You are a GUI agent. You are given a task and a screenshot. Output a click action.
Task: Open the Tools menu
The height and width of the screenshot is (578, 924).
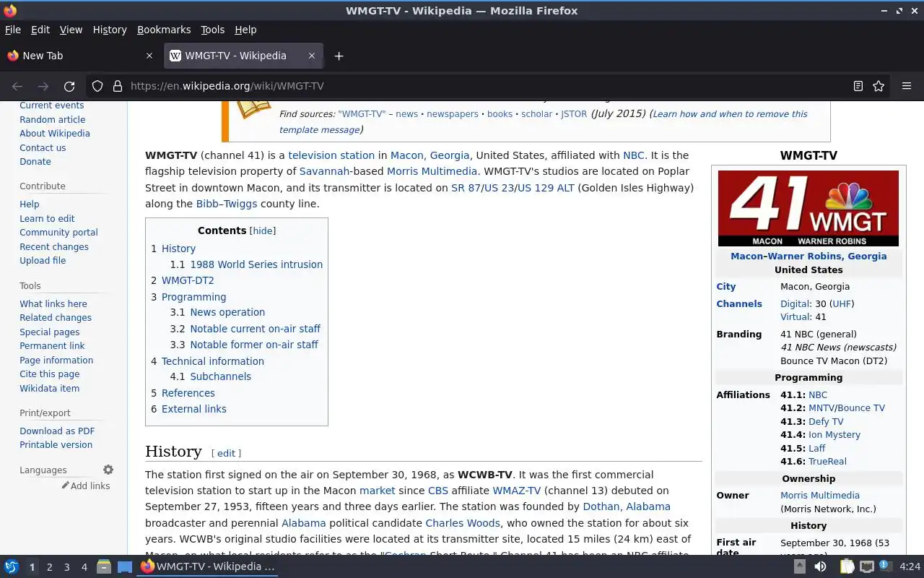pos(213,30)
